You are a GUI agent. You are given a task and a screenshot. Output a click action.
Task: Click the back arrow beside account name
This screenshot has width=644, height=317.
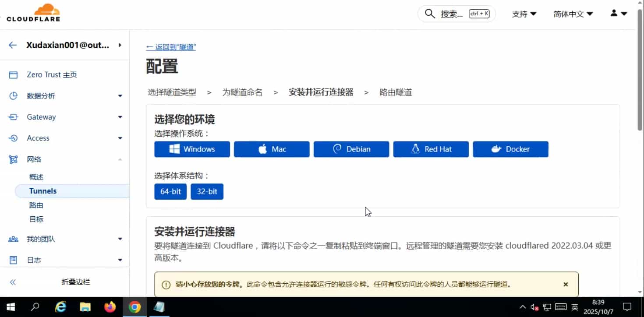(13, 45)
